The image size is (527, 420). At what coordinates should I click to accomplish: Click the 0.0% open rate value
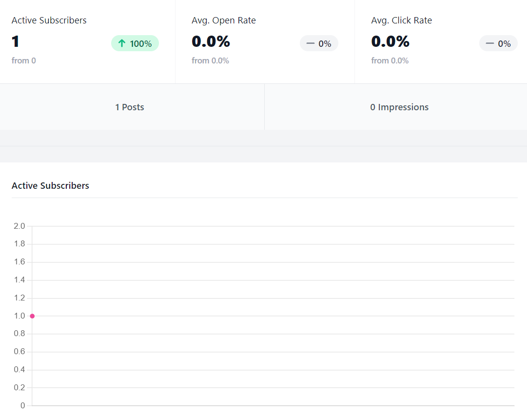click(x=211, y=41)
